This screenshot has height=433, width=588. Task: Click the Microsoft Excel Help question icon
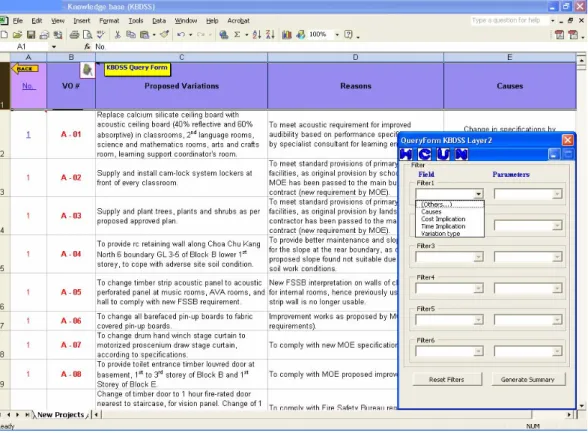(348, 35)
